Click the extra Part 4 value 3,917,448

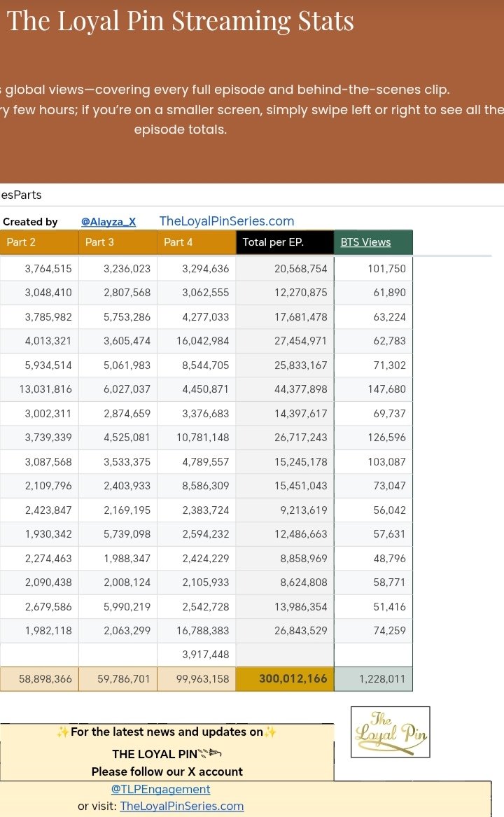point(196,655)
